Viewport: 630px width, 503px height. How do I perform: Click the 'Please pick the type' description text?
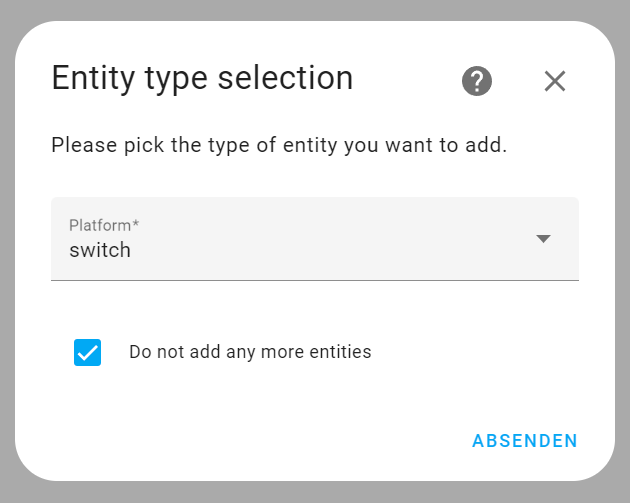[279, 145]
